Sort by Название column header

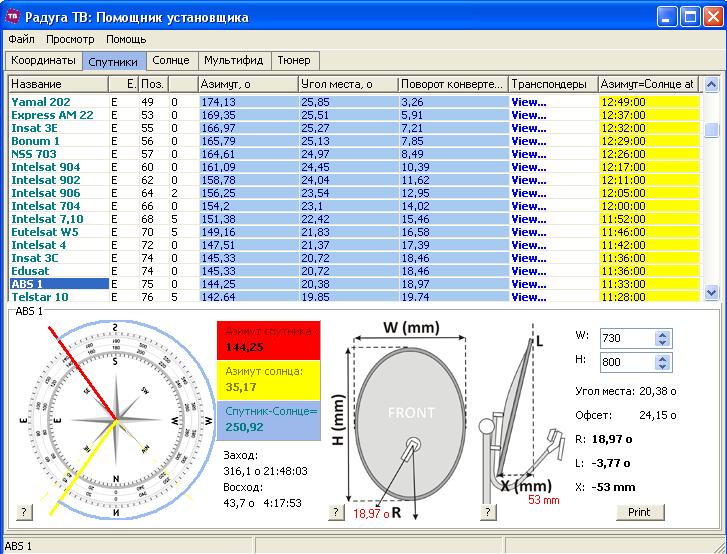[x=58, y=84]
